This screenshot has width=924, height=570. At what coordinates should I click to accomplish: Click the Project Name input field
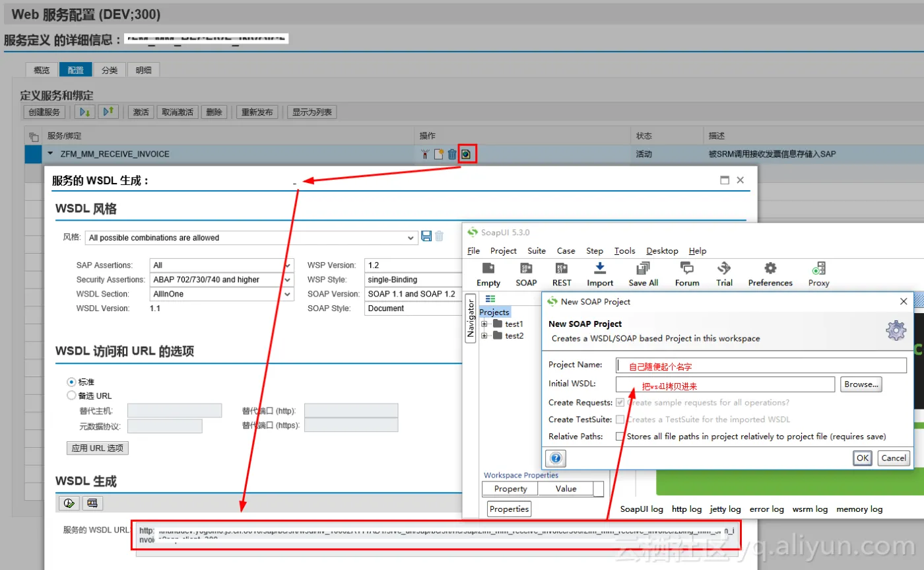point(761,365)
